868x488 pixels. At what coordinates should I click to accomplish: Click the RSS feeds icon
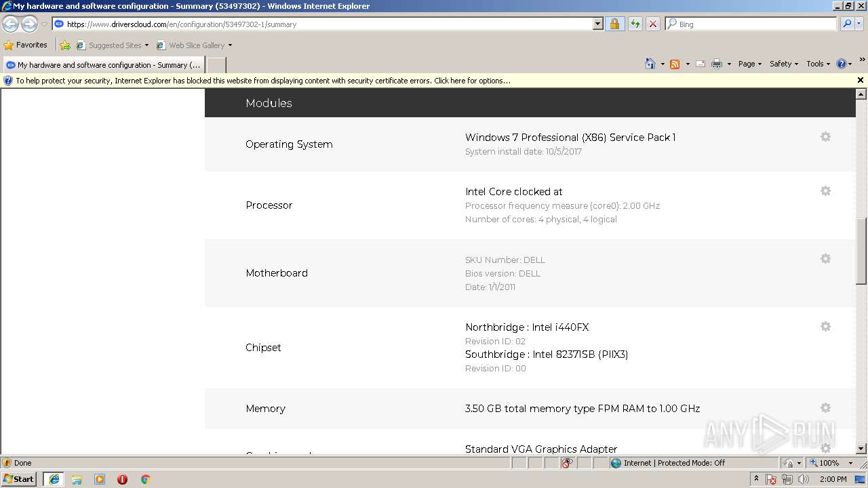[x=675, y=64]
